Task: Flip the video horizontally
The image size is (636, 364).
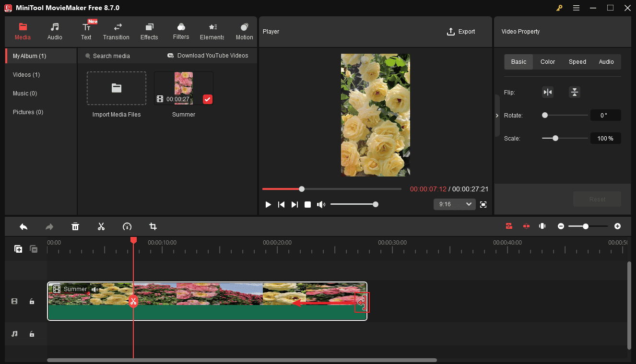Action: tap(547, 93)
